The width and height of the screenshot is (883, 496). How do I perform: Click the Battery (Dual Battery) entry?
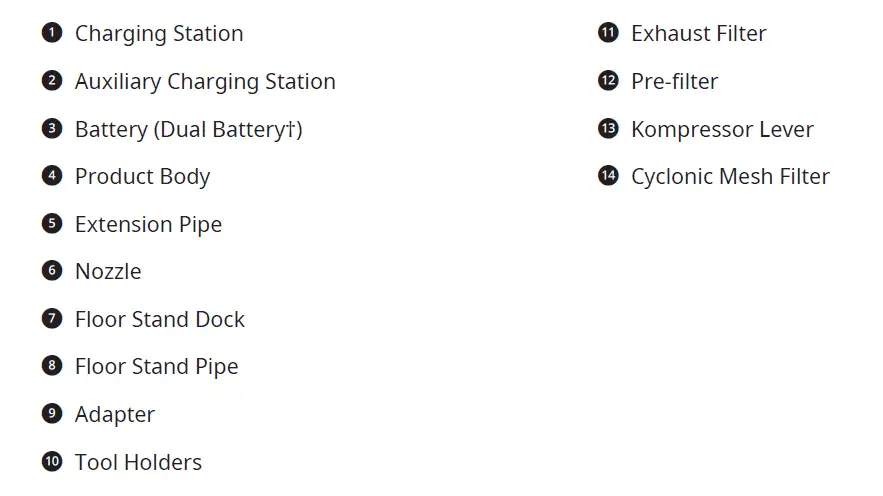188,129
